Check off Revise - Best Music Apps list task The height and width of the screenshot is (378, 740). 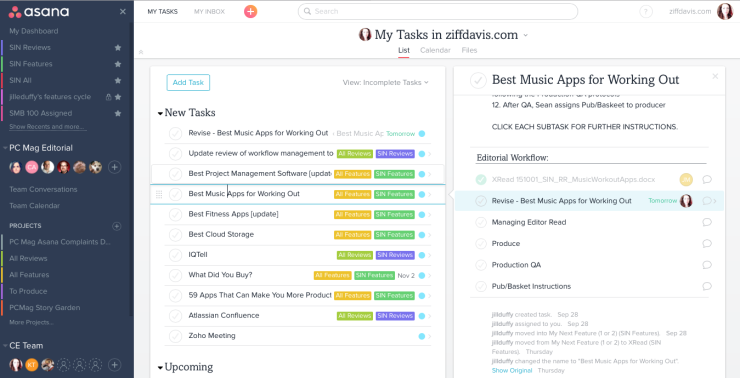click(x=176, y=134)
